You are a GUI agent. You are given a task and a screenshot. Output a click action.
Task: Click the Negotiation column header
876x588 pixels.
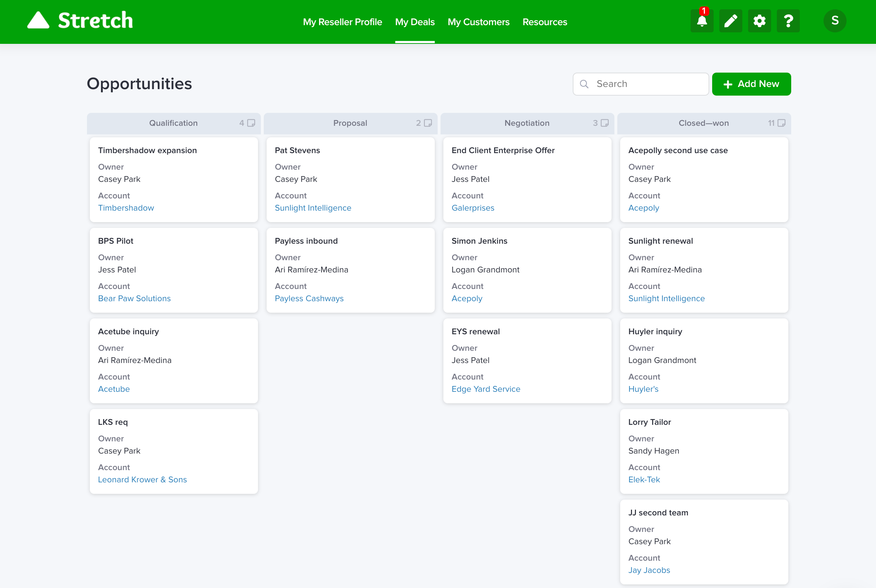coord(527,123)
